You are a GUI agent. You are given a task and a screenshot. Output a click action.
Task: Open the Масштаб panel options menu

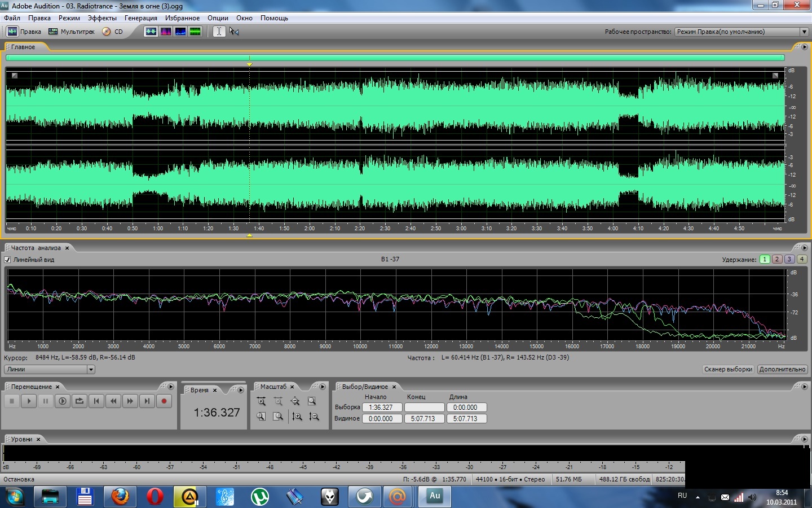(x=323, y=387)
